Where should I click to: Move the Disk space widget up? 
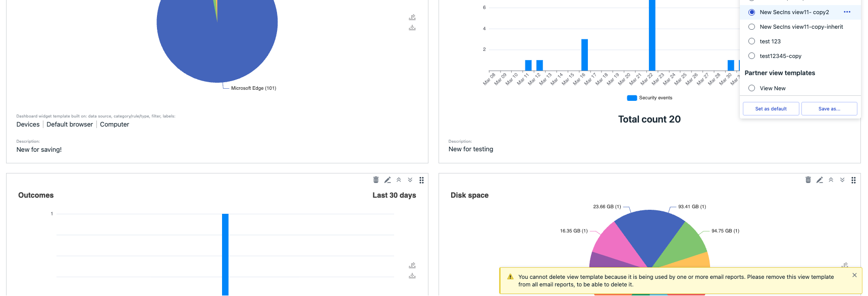[831, 180]
